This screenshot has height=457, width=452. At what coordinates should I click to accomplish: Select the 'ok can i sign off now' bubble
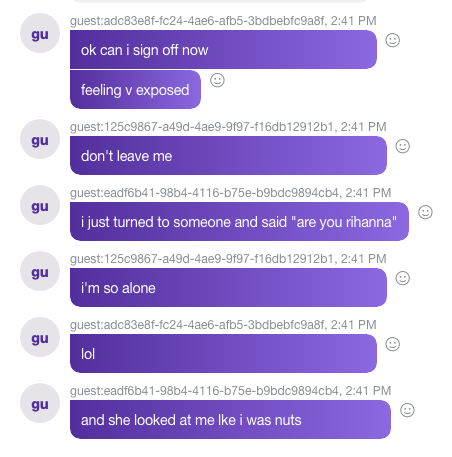[x=223, y=50]
